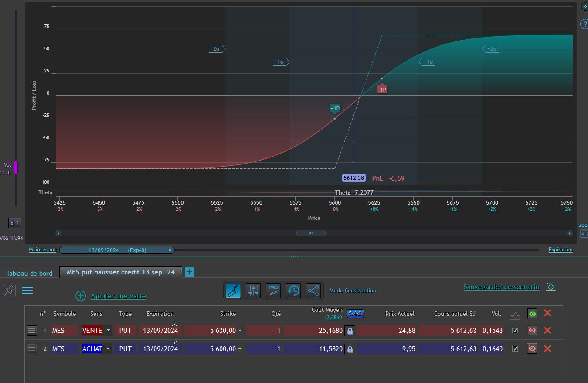The height and width of the screenshot is (383, 588).
Task: Click the lock icon on the 11,5820 cost
Action: point(350,349)
